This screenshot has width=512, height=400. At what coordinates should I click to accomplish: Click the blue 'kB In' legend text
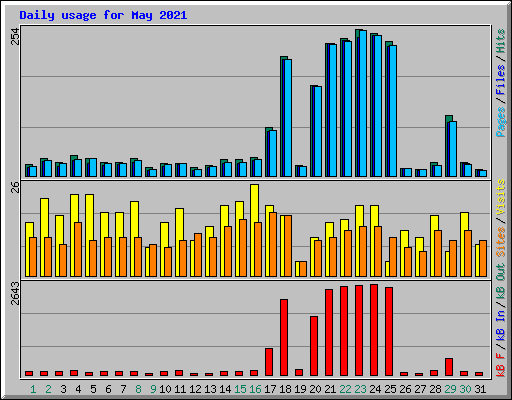pos(501,325)
